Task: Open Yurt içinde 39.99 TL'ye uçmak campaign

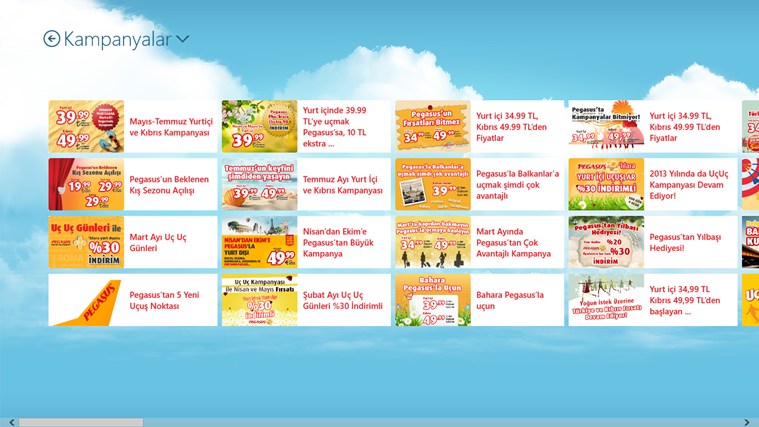Action: tap(306, 126)
